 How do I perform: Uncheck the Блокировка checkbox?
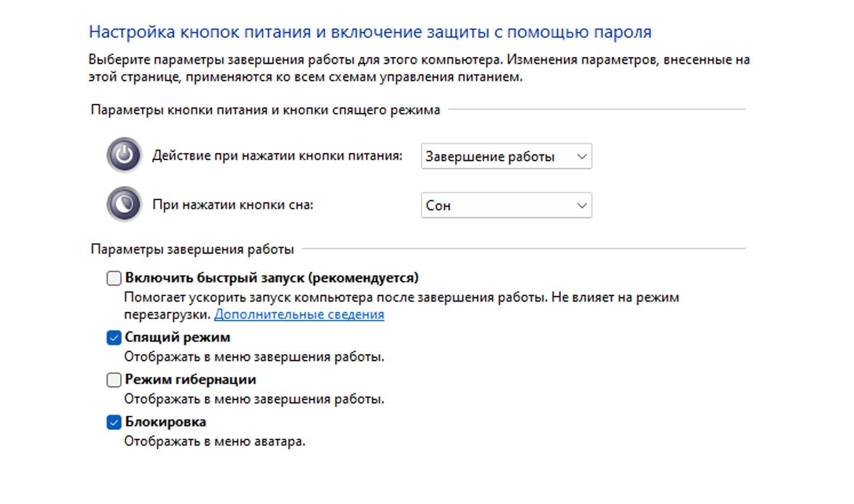pos(114,422)
